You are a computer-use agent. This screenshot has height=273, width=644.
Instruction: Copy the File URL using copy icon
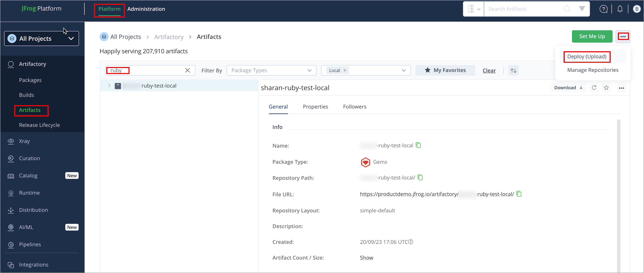click(x=519, y=194)
